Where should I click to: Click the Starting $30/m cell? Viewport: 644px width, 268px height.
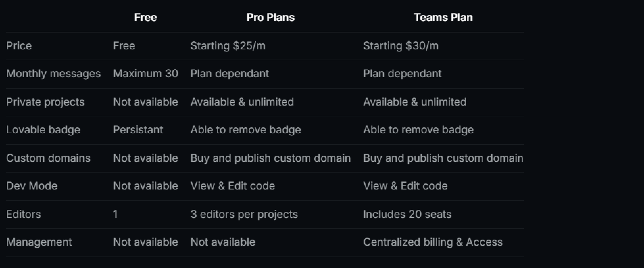click(x=401, y=46)
